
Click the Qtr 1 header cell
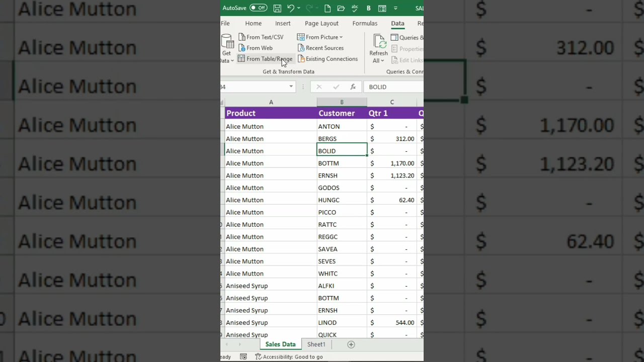click(x=392, y=113)
